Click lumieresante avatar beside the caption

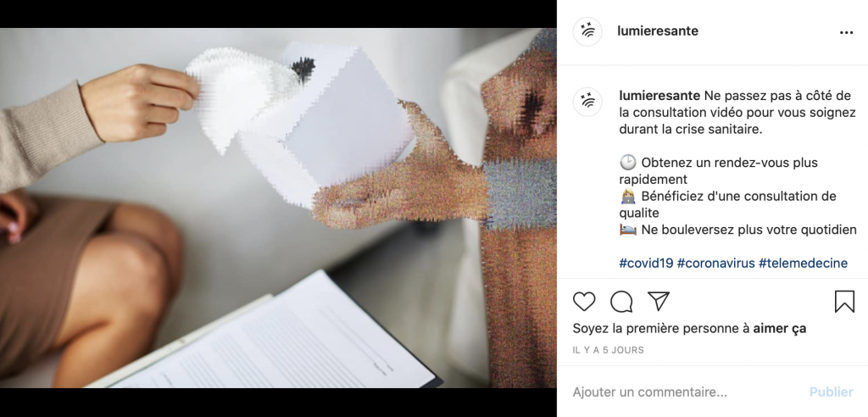[x=587, y=102]
